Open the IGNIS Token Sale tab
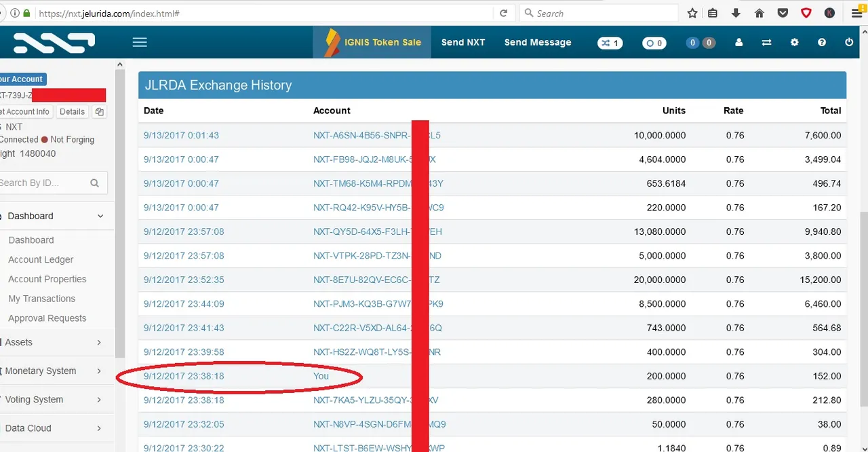868x452 pixels. (x=372, y=42)
